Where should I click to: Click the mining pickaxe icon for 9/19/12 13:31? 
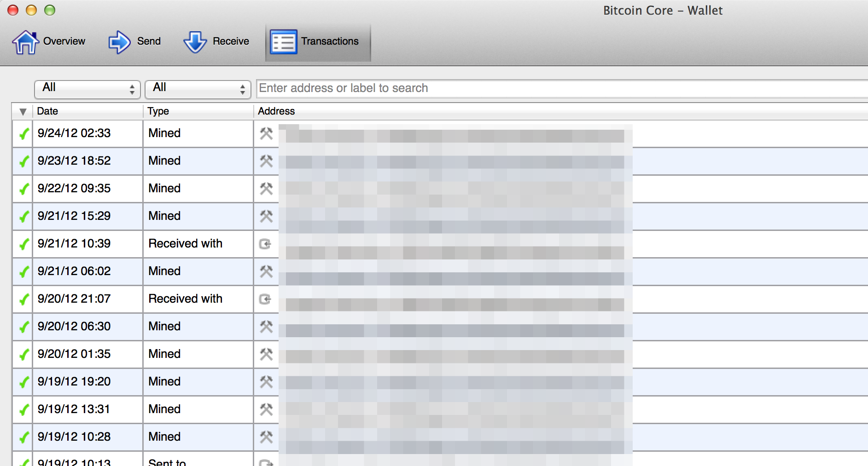pyautogui.click(x=266, y=409)
